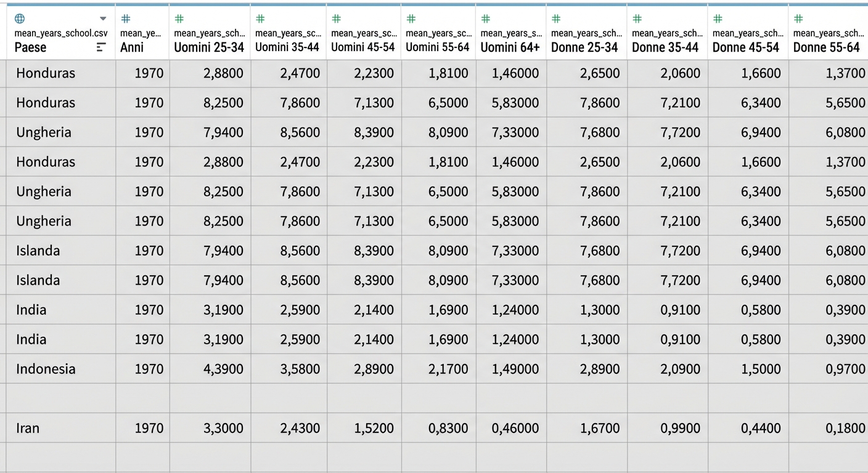Change data type icon for Uomini 25-34
This screenshot has height=473, width=868.
179,19
